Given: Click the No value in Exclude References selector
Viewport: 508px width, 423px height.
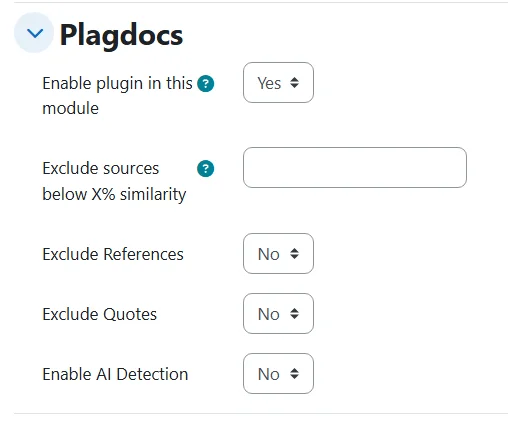Looking at the screenshot, I should tap(268, 254).
